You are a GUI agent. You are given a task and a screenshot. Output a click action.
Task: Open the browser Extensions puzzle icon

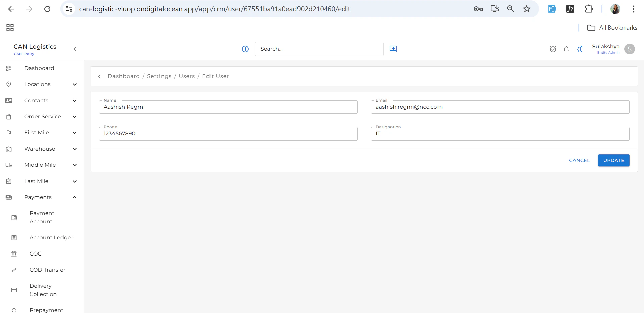[589, 9]
